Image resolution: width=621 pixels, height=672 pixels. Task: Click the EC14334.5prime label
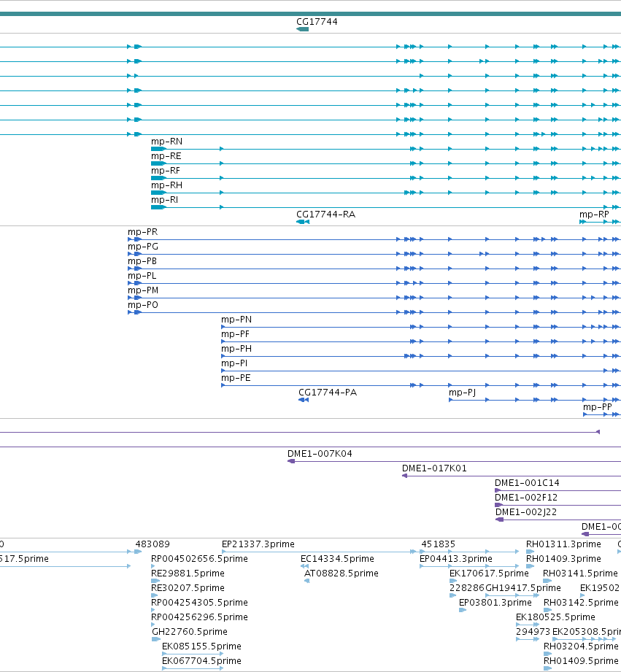[337, 558]
